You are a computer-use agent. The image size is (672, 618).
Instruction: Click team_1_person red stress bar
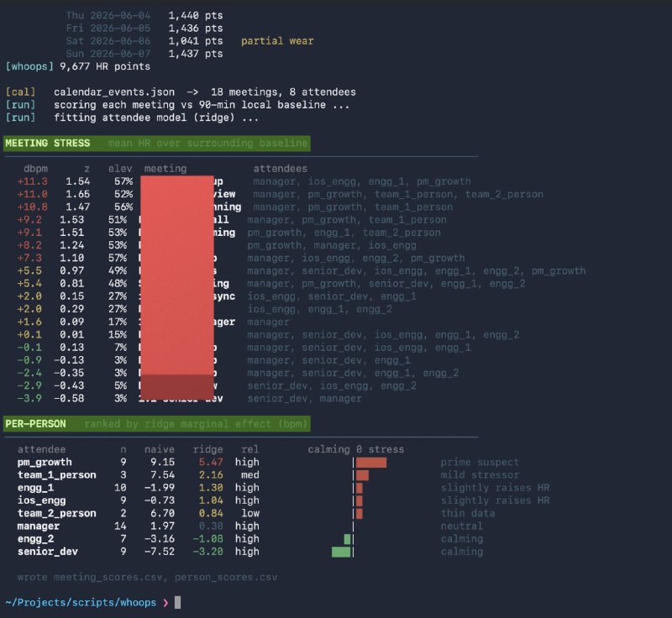pyautogui.click(x=363, y=475)
